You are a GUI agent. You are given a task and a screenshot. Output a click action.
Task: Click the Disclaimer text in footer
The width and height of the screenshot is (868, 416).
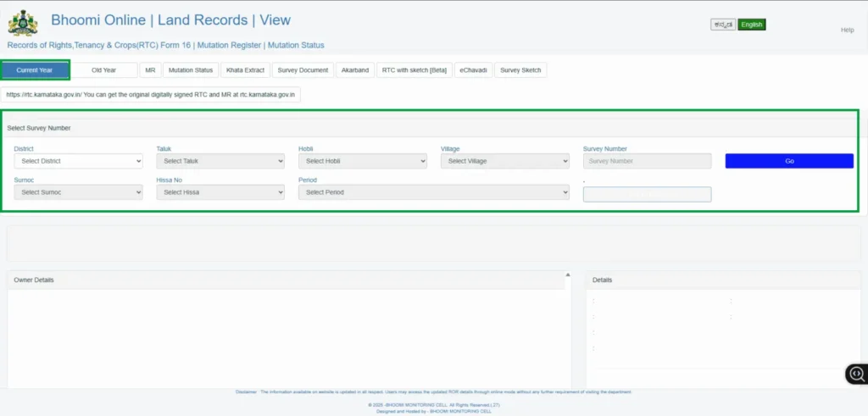(433, 391)
